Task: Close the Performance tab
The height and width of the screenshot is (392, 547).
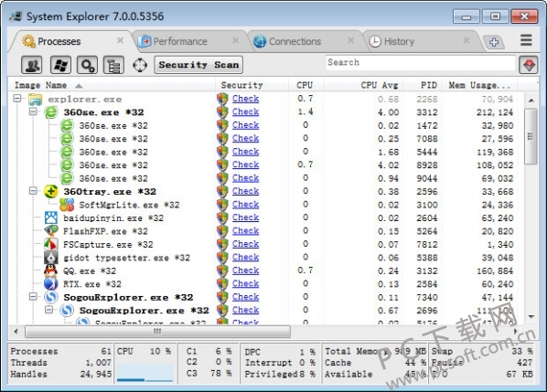Action: 235,40
